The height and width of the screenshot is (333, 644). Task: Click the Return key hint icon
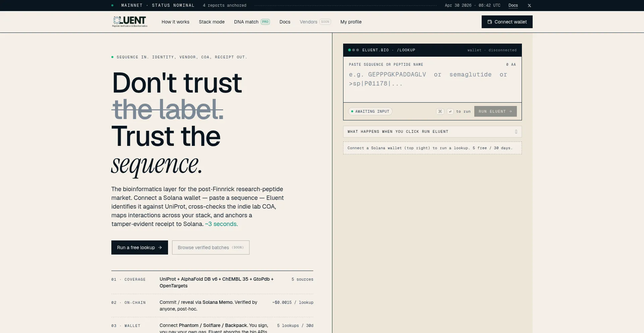pyautogui.click(x=450, y=111)
